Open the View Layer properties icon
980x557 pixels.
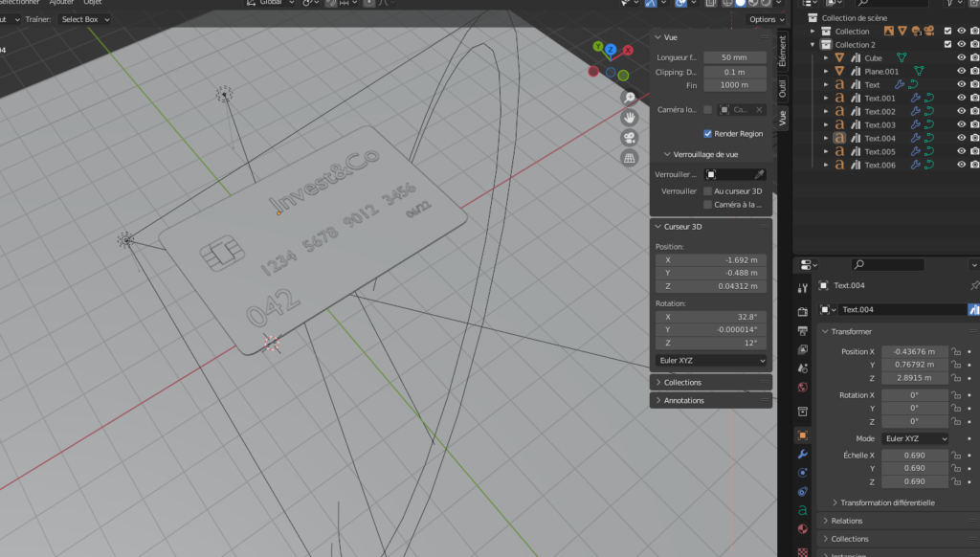803,349
